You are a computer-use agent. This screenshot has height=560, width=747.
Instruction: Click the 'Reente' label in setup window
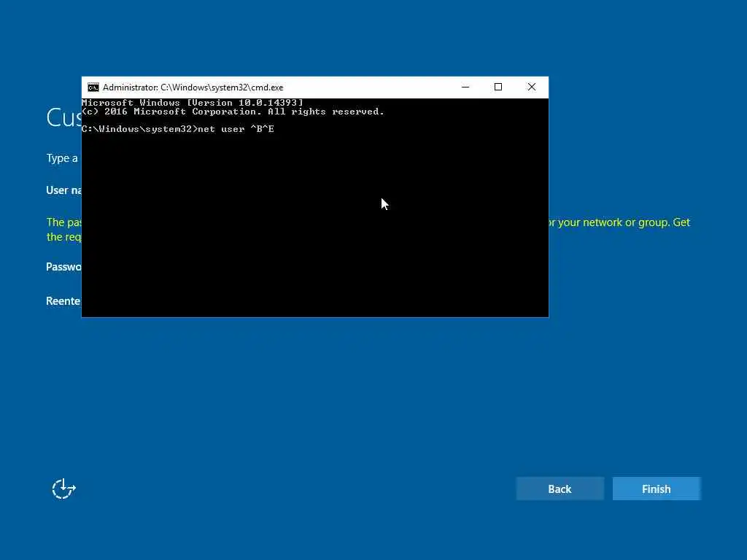pyautogui.click(x=63, y=301)
